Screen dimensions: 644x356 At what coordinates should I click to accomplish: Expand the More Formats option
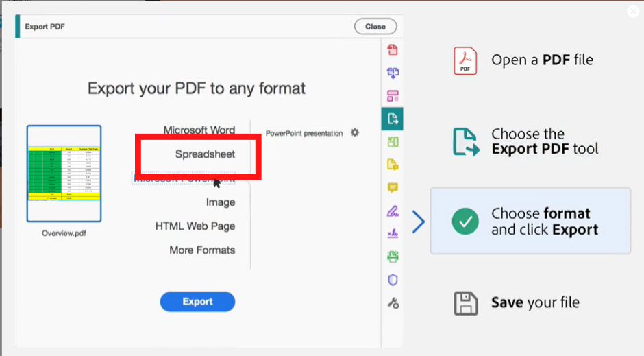point(202,250)
